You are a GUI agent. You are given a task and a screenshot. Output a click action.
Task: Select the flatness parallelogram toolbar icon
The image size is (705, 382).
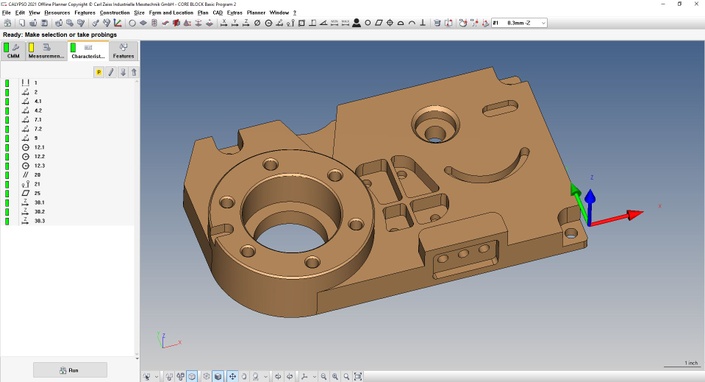pyautogui.click(x=379, y=23)
